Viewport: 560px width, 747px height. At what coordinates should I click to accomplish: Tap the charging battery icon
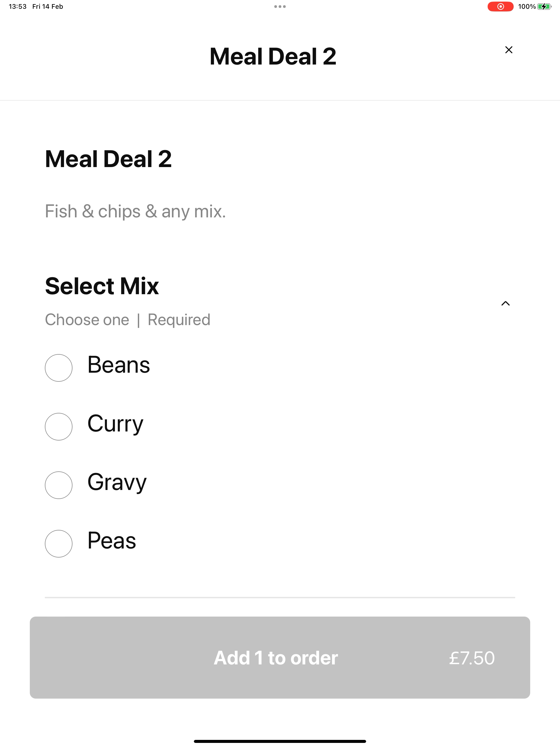point(544,6)
